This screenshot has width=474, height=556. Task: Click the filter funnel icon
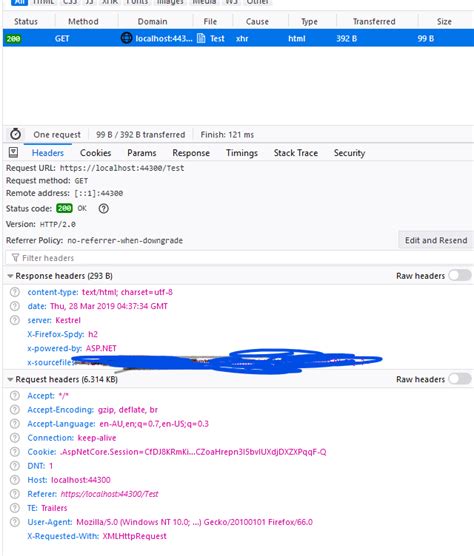click(x=15, y=258)
